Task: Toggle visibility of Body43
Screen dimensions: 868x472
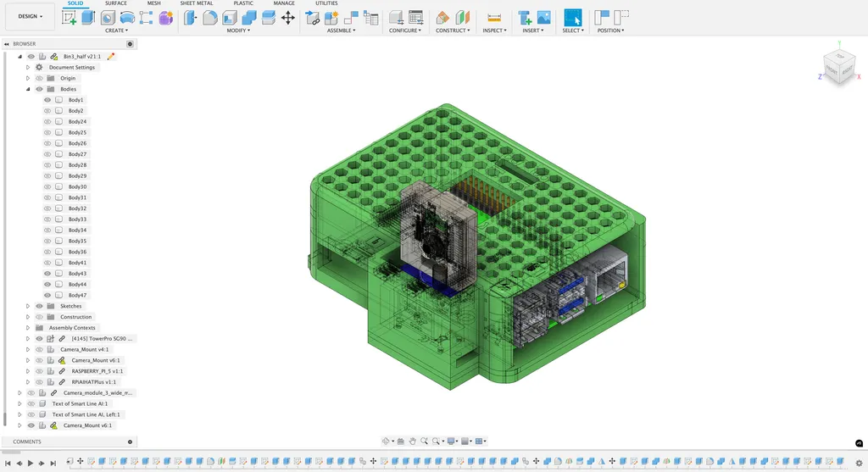Action: click(x=47, y=274)
